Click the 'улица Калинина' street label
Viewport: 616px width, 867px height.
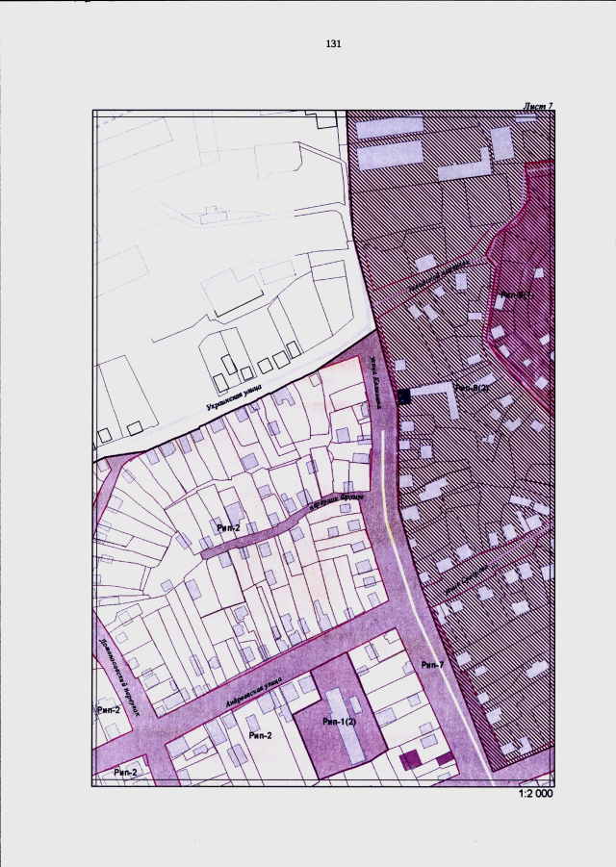tap(375, 381)
